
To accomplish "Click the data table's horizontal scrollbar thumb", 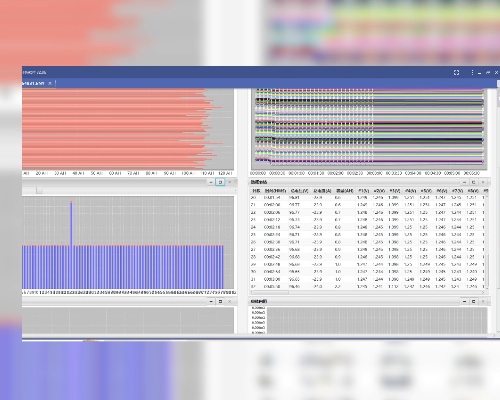I will coord(270,292).
